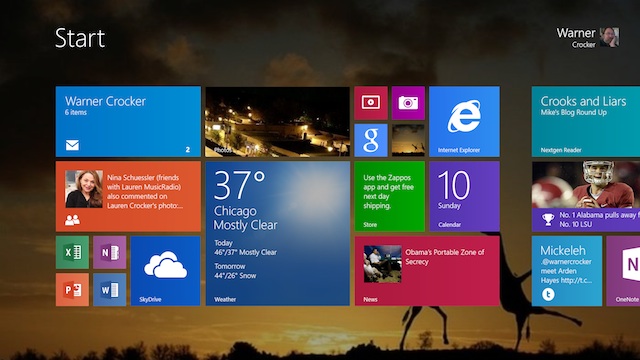Launch the magenta Camera tile
This screenshot has width=640, height=360.
pos(408,103)
